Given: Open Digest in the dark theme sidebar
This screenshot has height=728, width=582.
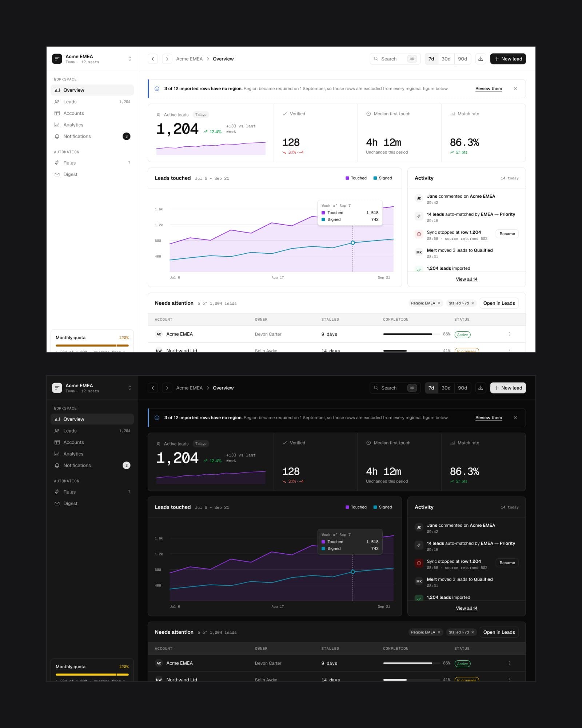Looking at the screenshot, I should click(x=92, y=503).
